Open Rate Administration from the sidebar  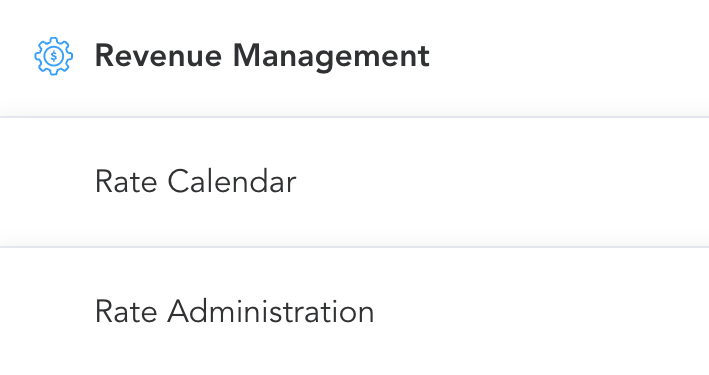pyautogui.click(x=354, y=312)
